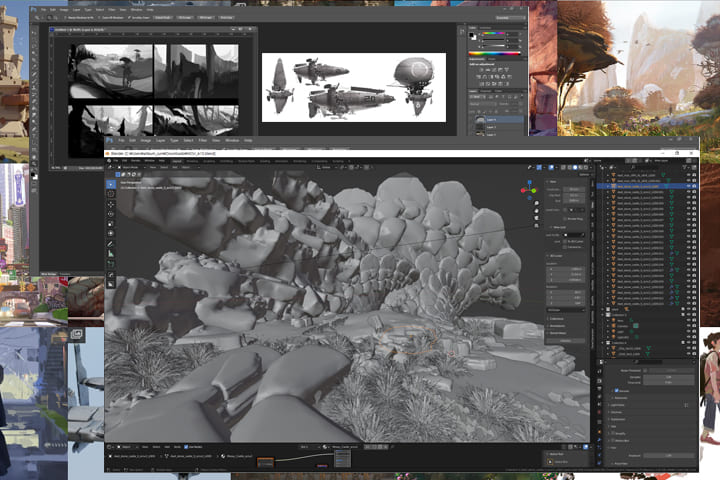Click the Print Size button in Photoshop
Image resolution: width=720 pixels, height=480 pixels.
[226, 17]
